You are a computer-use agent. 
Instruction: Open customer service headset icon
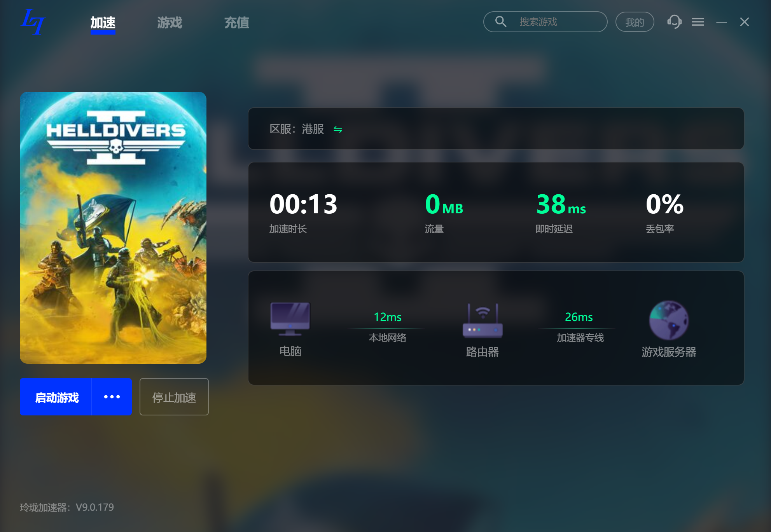tap(674, 22)
